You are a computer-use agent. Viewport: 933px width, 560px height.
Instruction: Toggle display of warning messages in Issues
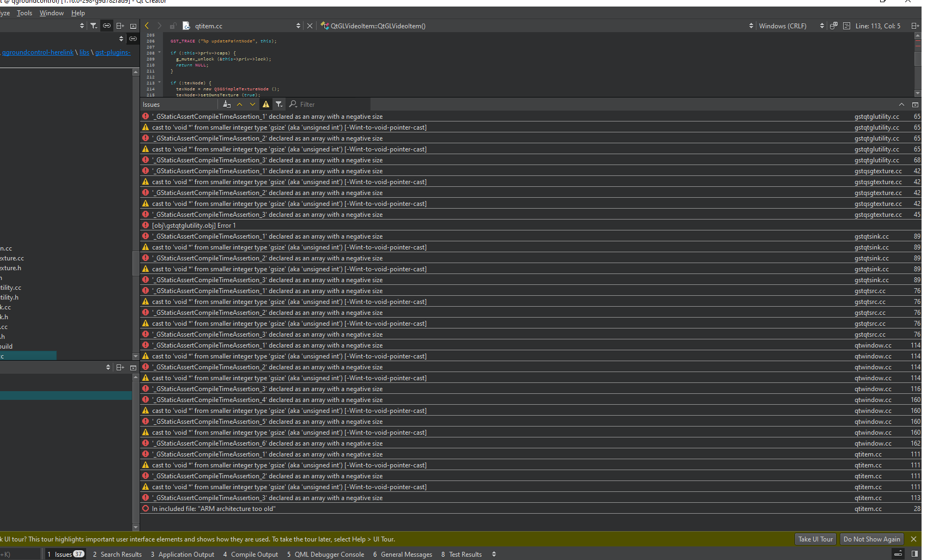(266, 104)
